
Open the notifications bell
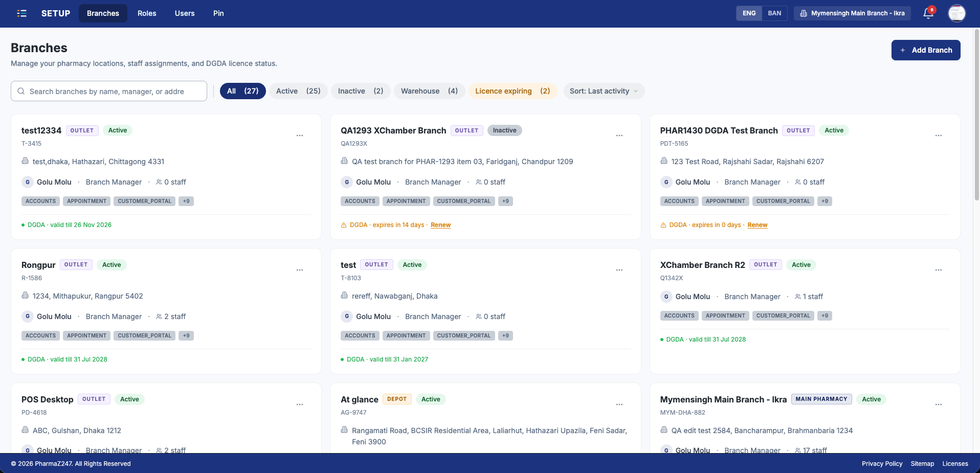coord(928,13)
